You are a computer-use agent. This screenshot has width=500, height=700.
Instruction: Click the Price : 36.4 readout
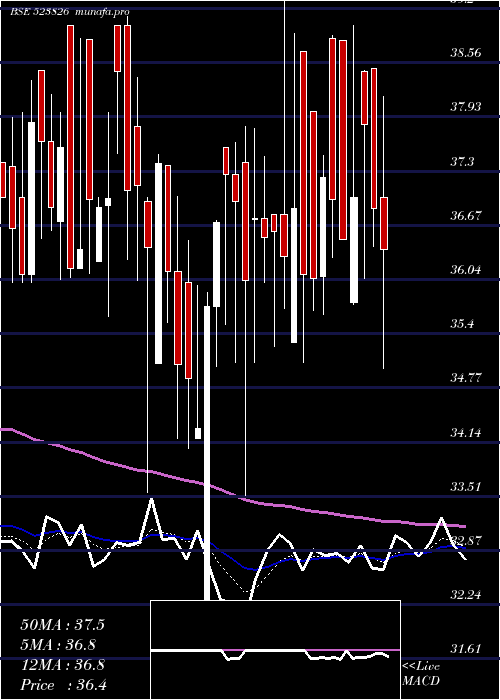(63, 685)
